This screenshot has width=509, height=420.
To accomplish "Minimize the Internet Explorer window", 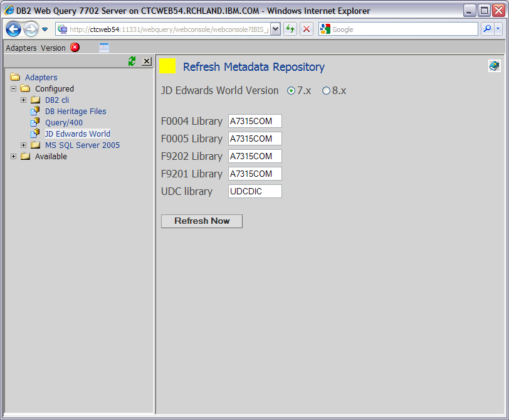I will pyautogui.click(x=469, y=11).
